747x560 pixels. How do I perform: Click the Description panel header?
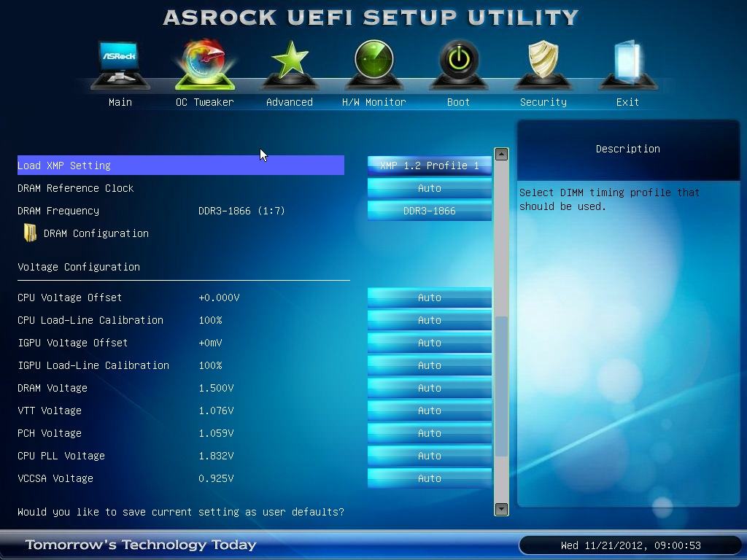628,149
